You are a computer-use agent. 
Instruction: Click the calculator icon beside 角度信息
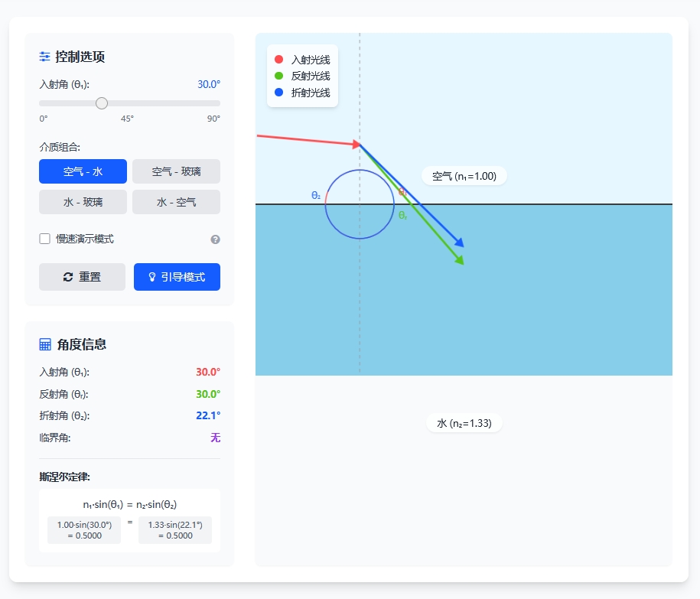(x=45, y=344)
